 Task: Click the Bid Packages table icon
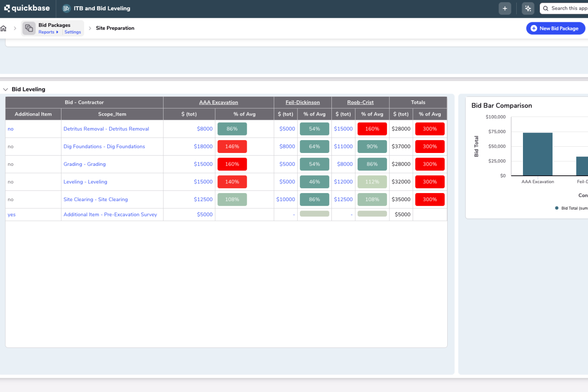[29, 29]
